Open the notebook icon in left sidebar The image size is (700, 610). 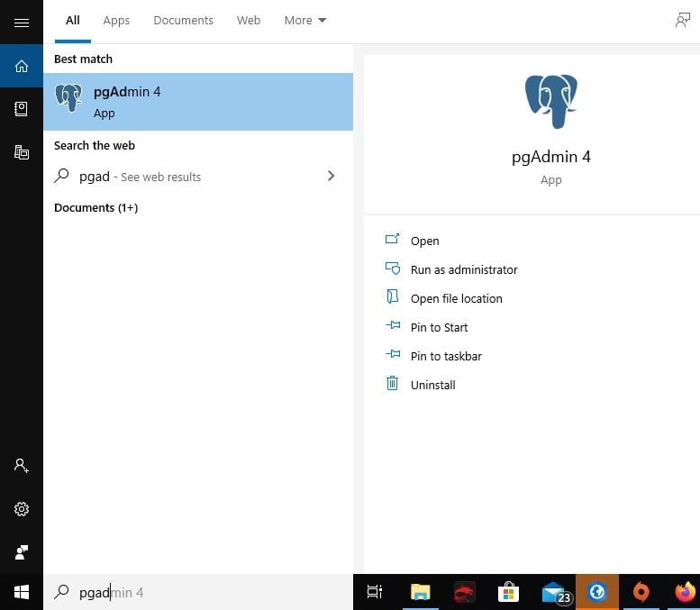coord(22,109)
